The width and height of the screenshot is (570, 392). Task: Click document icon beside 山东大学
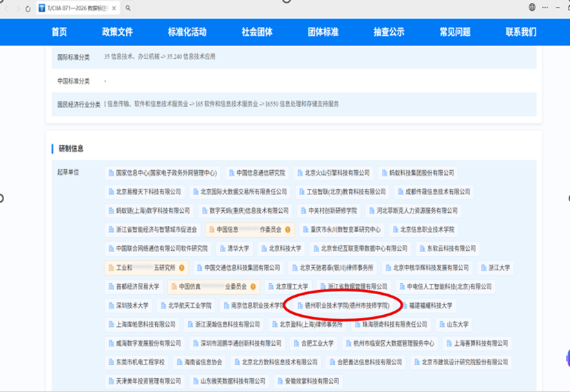(442, 324)
